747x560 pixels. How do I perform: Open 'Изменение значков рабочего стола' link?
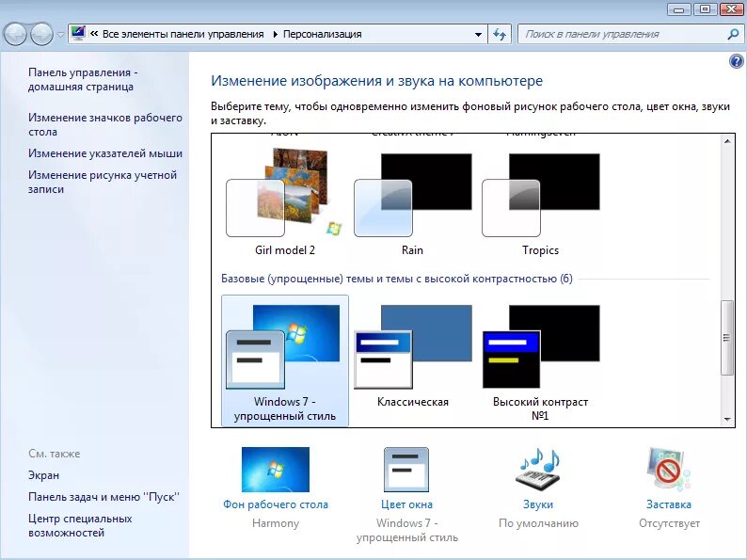tap(105, 124)
